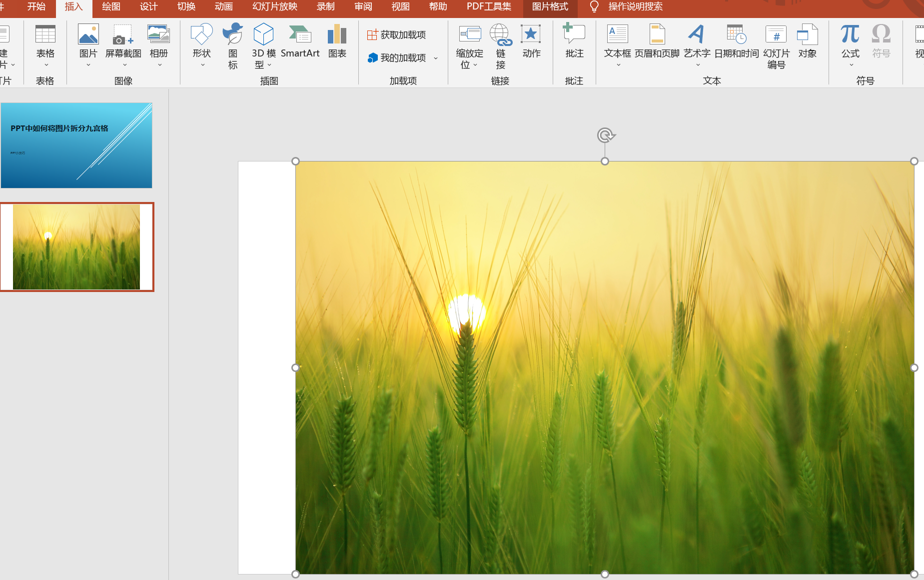Click the top-middle picture resize handle
Viewport: 924px width, 580px height.
(605, 161)
